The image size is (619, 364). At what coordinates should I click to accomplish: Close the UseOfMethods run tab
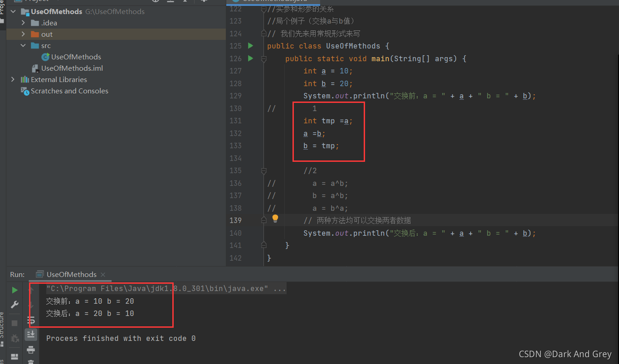click(x=103, y=274)
